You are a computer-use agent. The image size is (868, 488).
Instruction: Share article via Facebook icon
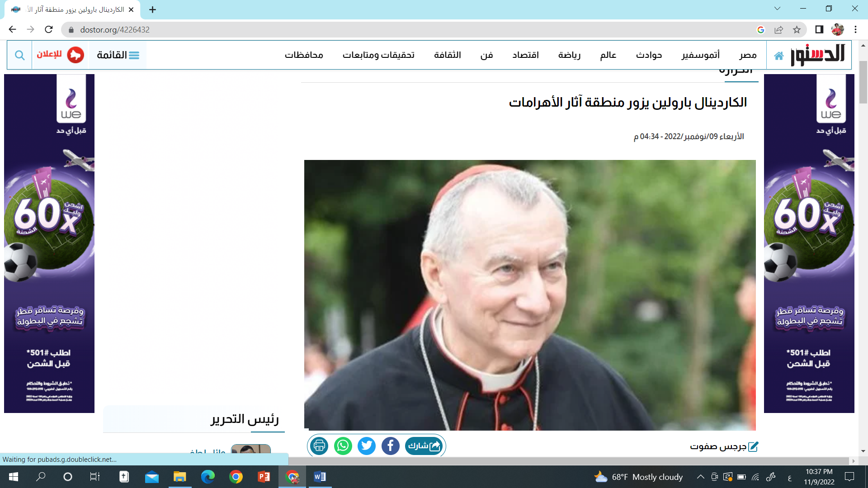click(391, 446)
